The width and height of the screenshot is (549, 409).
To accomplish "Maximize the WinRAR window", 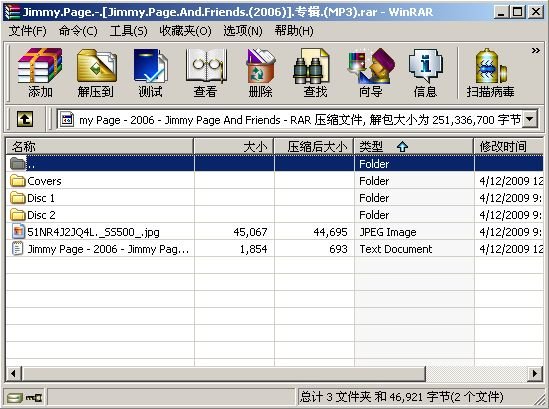I will coord(517,12).
